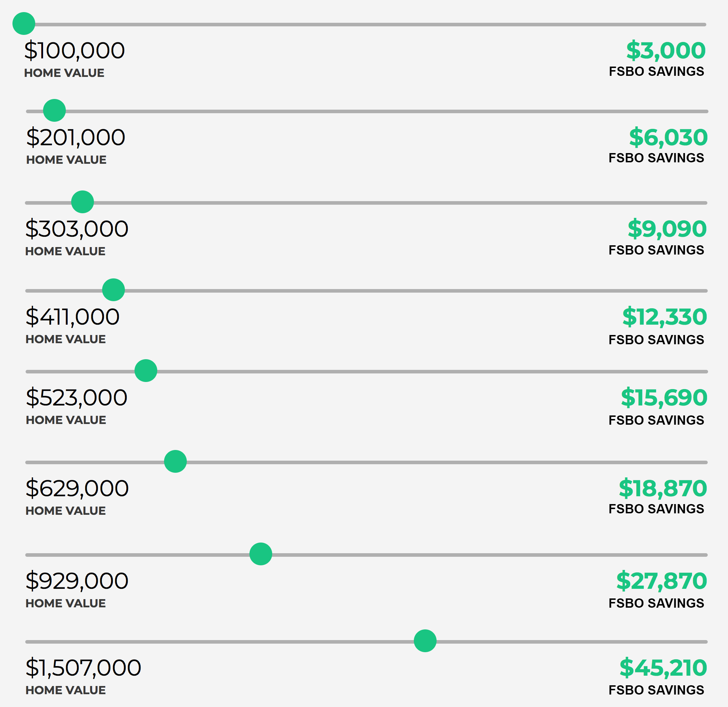Click the HOME VALUE label under $201,000
Screen dimensions: 728x707
click(66, 160)
